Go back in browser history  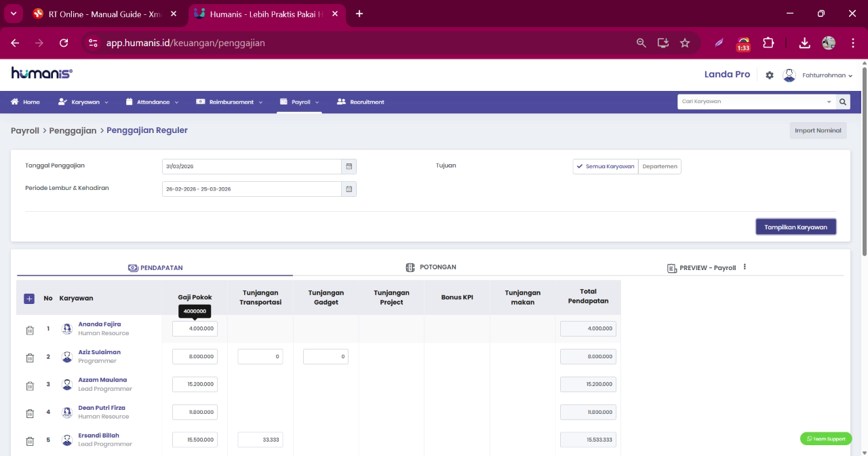click(x=16, y=43)
